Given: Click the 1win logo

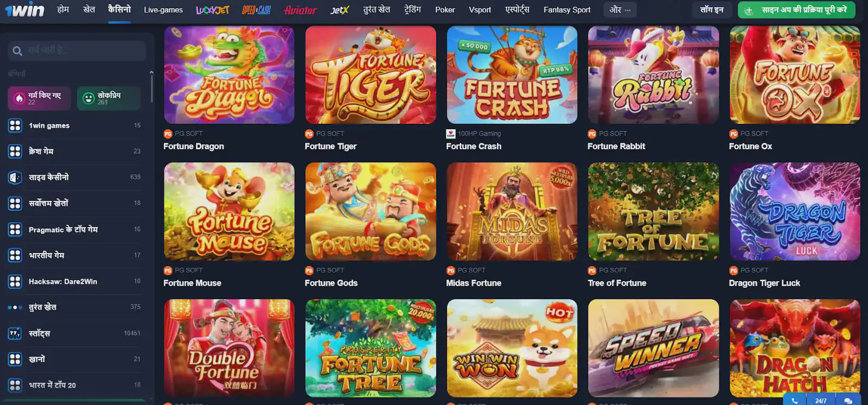Looking at the screenshot, I should coord(25,9).
